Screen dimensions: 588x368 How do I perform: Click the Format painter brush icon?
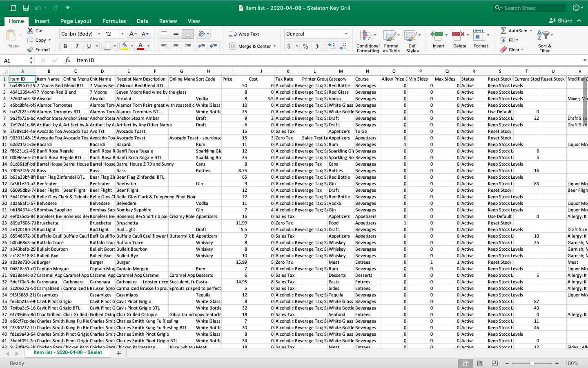pos(30,49)
